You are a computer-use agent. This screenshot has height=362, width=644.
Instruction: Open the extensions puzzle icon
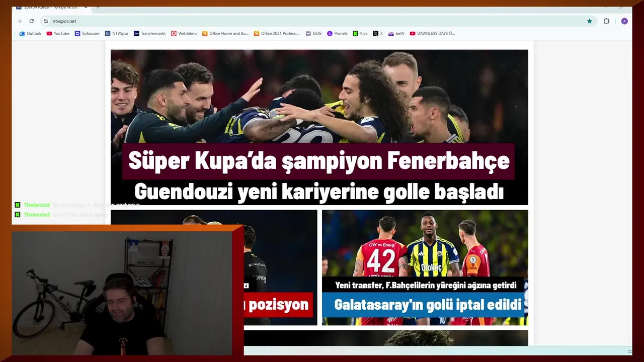[x=606, y=21]
